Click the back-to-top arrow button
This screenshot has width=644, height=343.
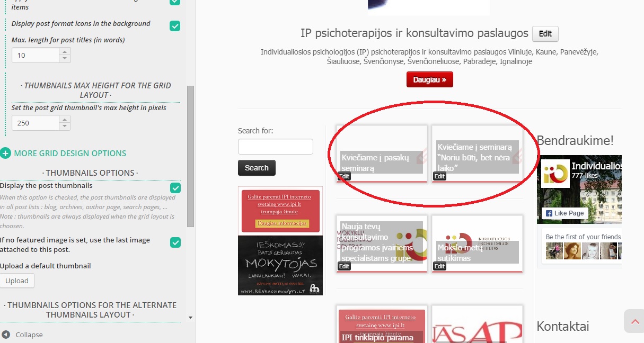[x=633, y=321]
